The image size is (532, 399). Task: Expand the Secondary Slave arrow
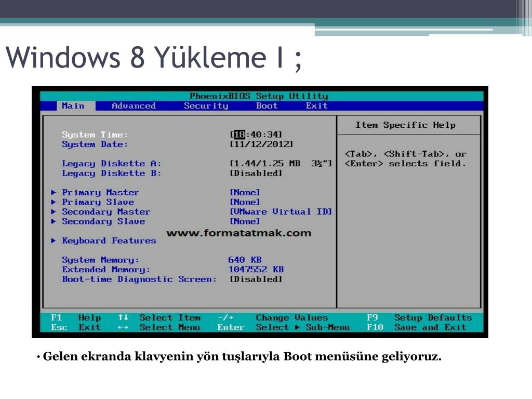tap(54, 221)
